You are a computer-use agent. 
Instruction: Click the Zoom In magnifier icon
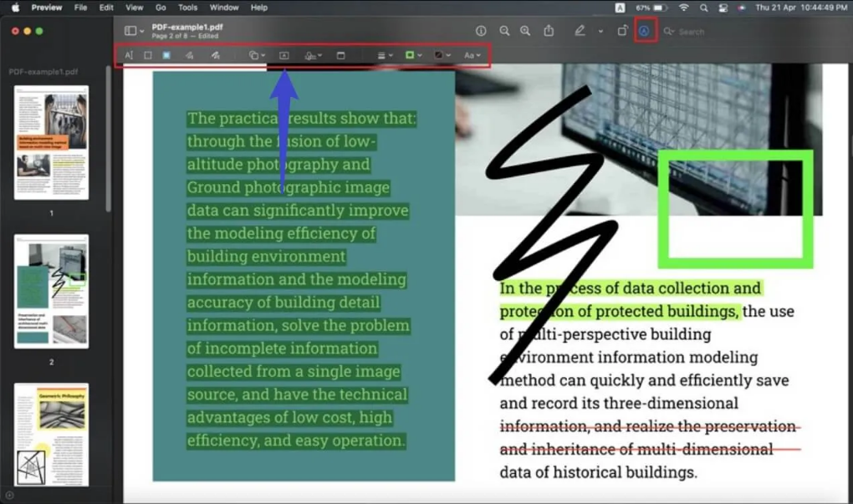[x=525, y=31]
